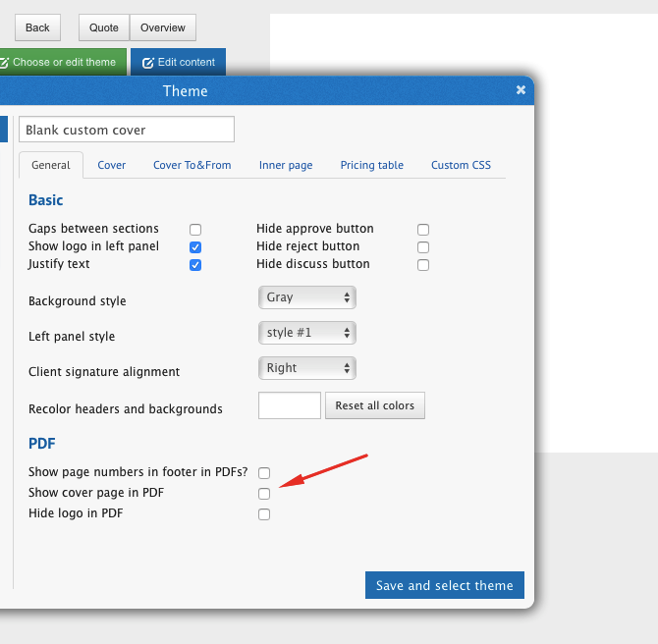Switch to the Cover tab

click(112, 165)
